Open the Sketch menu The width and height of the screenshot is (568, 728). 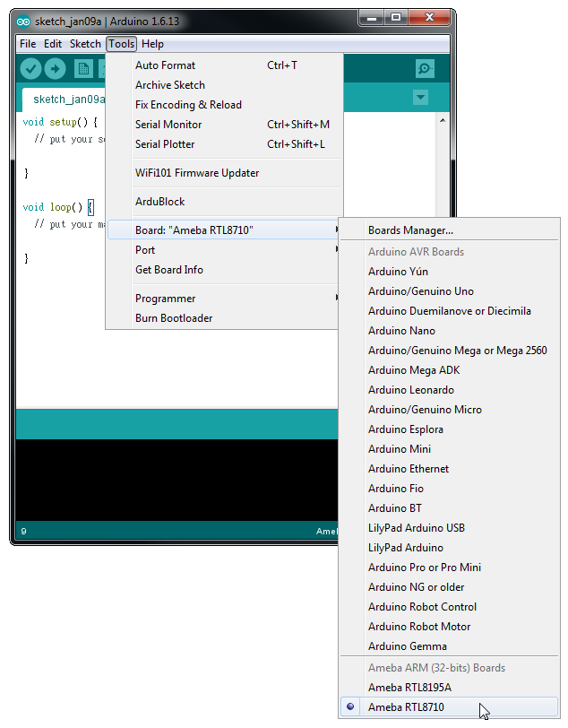tap(85, 44)
